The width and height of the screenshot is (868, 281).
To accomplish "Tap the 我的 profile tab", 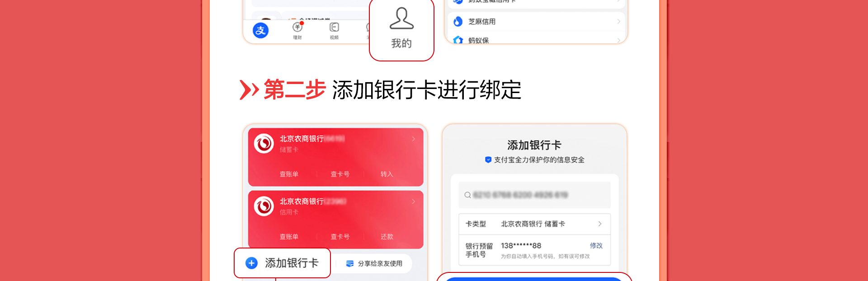I will pos(401,28).
